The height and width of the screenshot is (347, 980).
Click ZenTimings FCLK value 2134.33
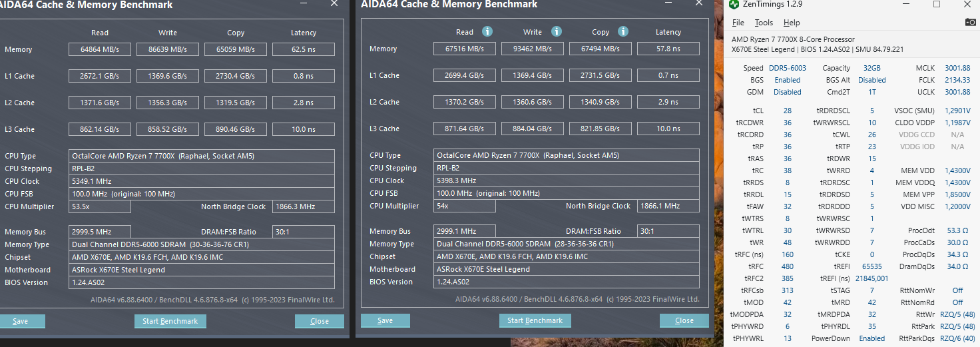pyautogui.click(x=957, y=80)
